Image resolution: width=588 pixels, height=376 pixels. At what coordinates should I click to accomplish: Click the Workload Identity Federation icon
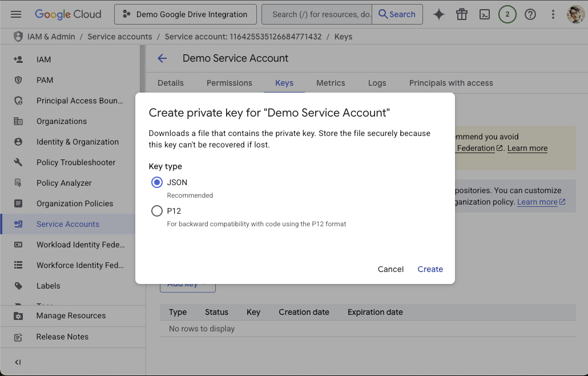(18, 245)
